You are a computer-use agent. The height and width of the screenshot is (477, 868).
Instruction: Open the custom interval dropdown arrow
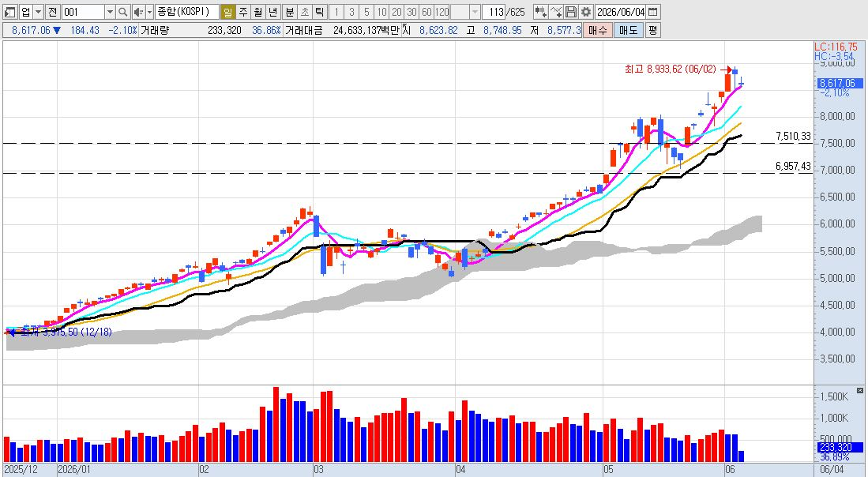(x=475, y=12)
